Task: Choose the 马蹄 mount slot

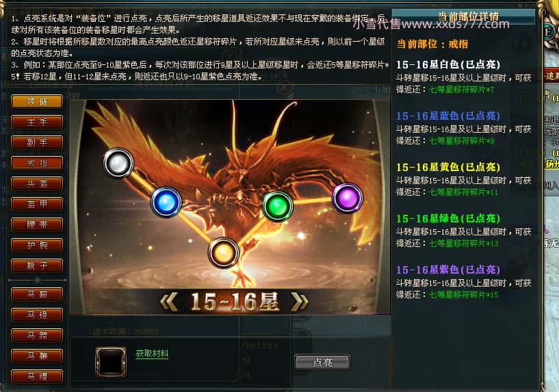Action: pyautogui.click(x=37, y=335)
